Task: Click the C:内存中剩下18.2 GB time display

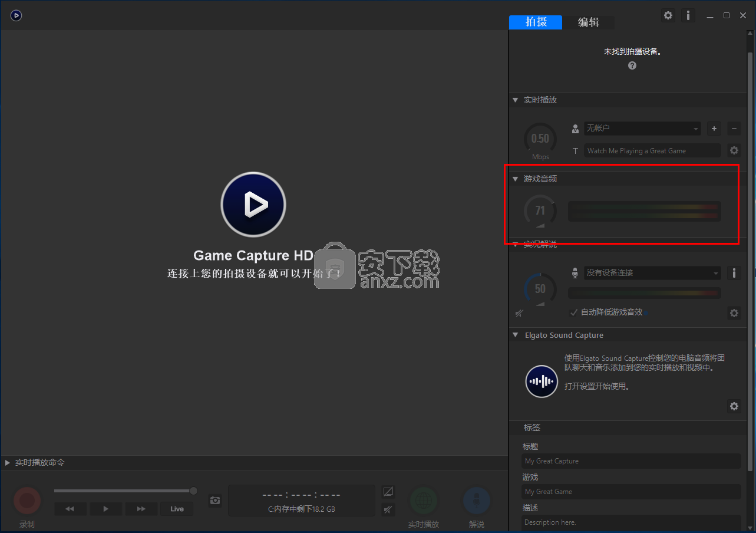Action: [301, 501]
